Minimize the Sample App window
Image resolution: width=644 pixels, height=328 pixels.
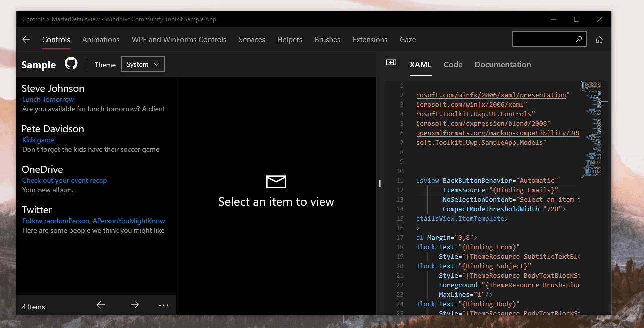554,19
